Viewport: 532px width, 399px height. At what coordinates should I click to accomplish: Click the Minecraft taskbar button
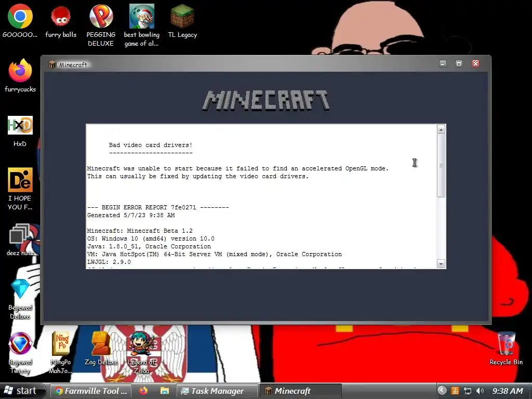[301, 391]
